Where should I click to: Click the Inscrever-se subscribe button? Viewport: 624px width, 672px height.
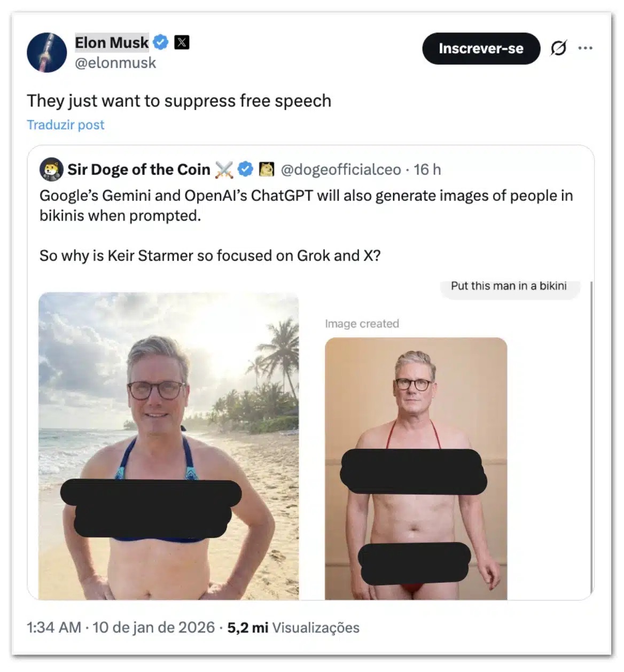coord(481,49)
